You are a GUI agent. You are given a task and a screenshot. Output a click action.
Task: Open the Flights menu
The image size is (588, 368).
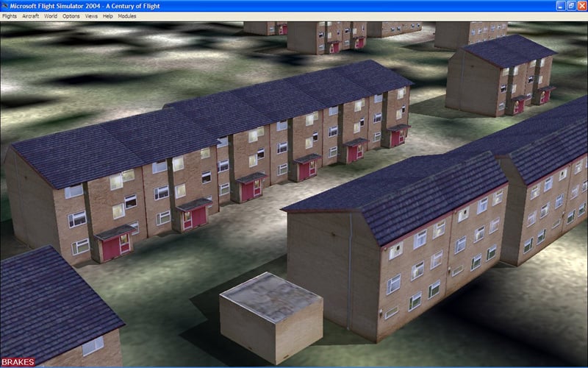(x=10, y=16)
